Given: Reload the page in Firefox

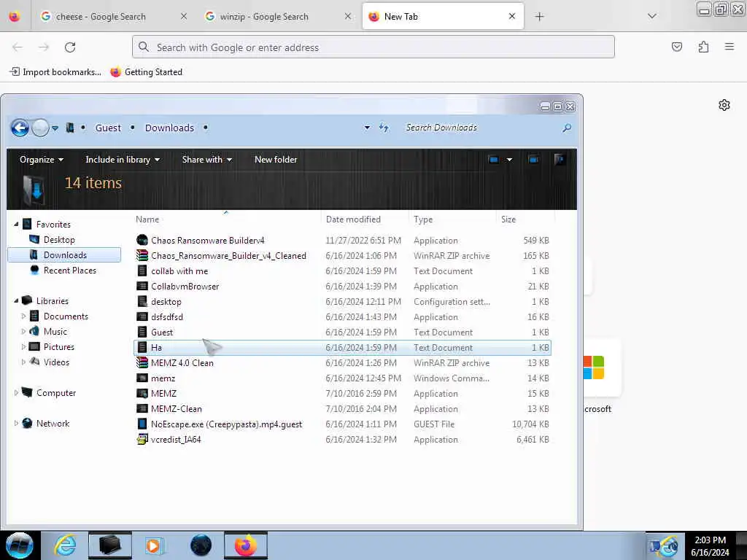Looking at the screenshot, I should (70, 47).
